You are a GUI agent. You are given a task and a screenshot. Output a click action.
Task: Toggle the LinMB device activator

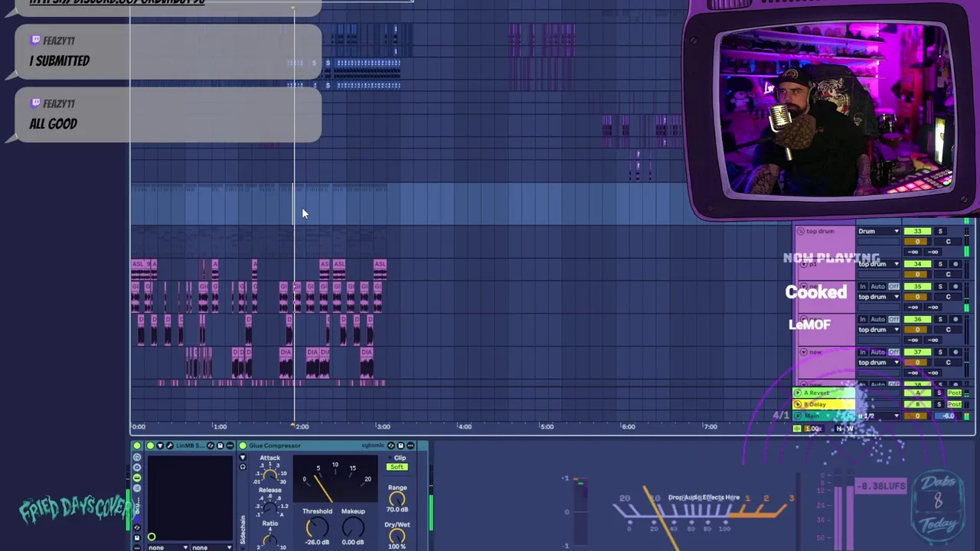(x=151, y=445)
